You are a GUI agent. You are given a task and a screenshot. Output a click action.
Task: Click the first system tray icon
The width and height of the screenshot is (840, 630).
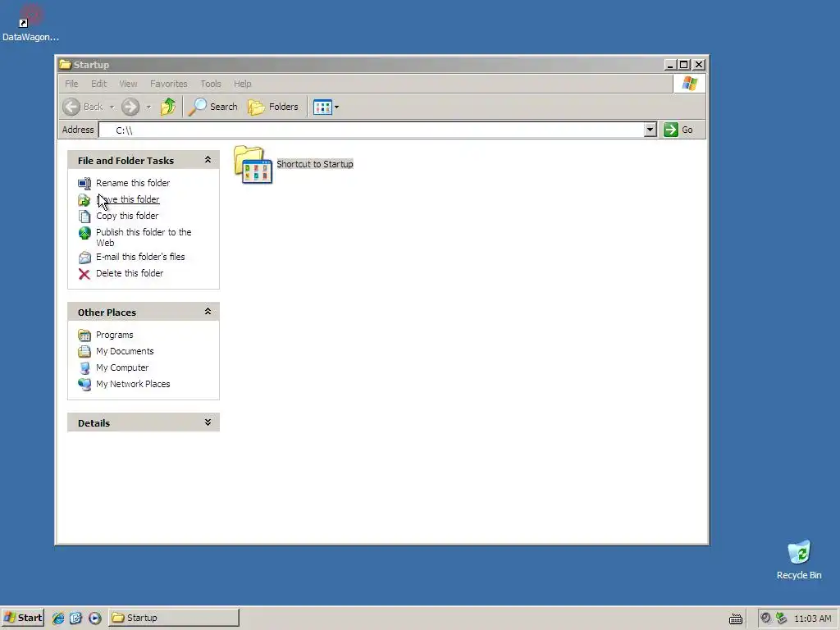(x=765, y=618)
